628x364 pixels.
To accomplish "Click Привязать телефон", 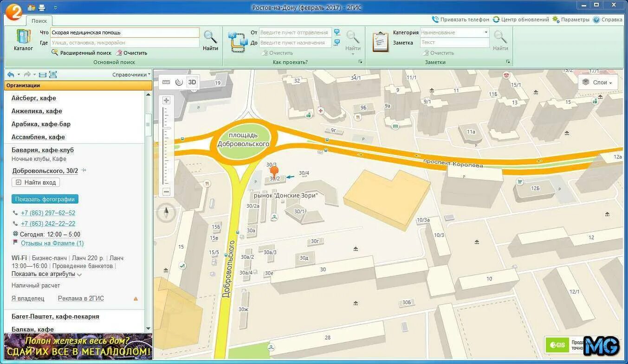I will point(460,19).
